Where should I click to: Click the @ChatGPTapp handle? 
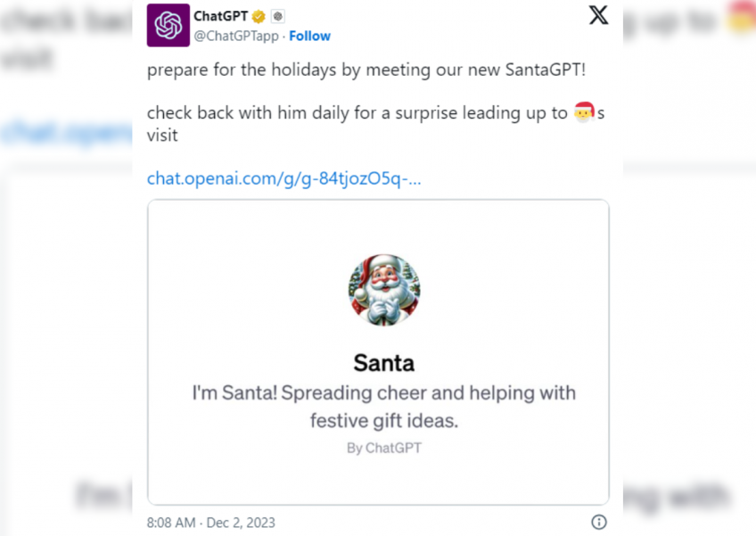point(235,36)
